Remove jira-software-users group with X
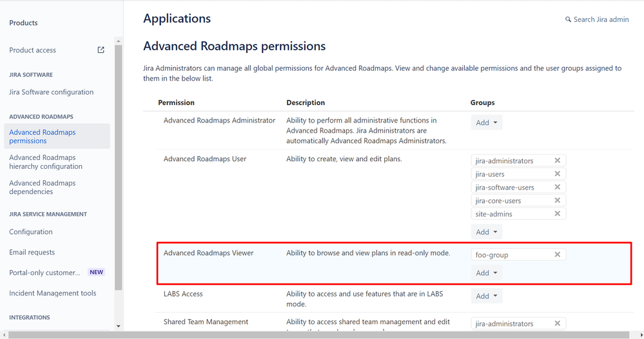 point(558,187)
